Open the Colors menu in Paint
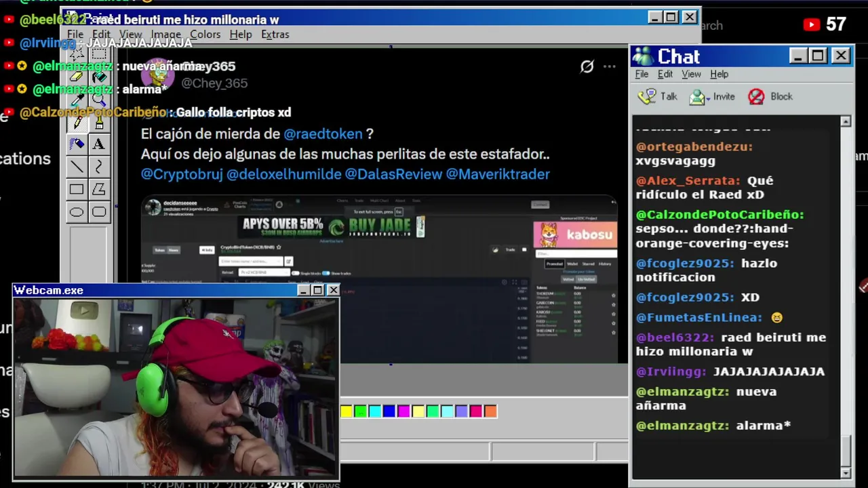The width and height of the screenshot is (868, 488). tap(205, 35)
